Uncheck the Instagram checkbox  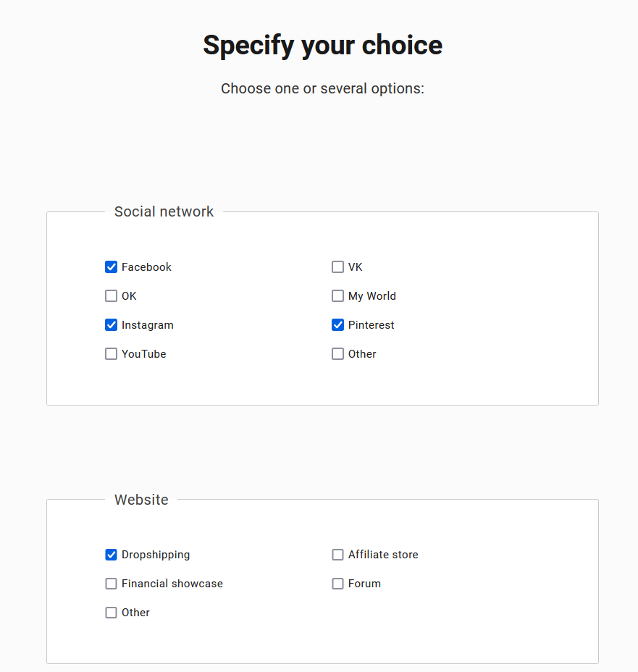pos(111,324)
